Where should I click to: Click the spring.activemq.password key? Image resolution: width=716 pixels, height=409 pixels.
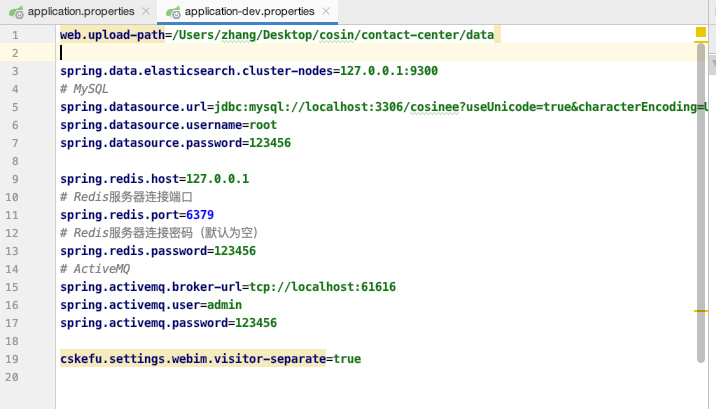tap(144, 323)
